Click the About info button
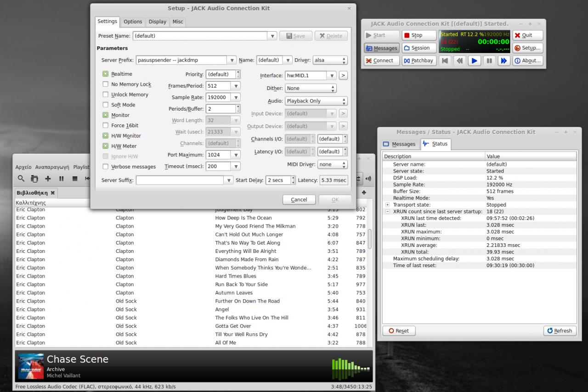Screen dimensions: 588x392 coord(527,61)
